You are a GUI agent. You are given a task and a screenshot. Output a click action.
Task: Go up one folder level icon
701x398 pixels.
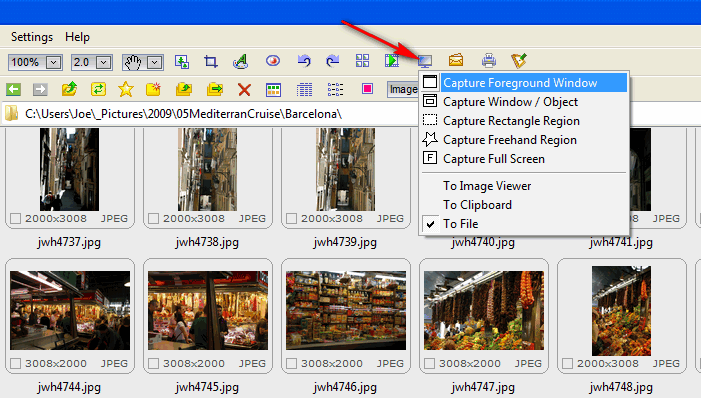point(69,89)
